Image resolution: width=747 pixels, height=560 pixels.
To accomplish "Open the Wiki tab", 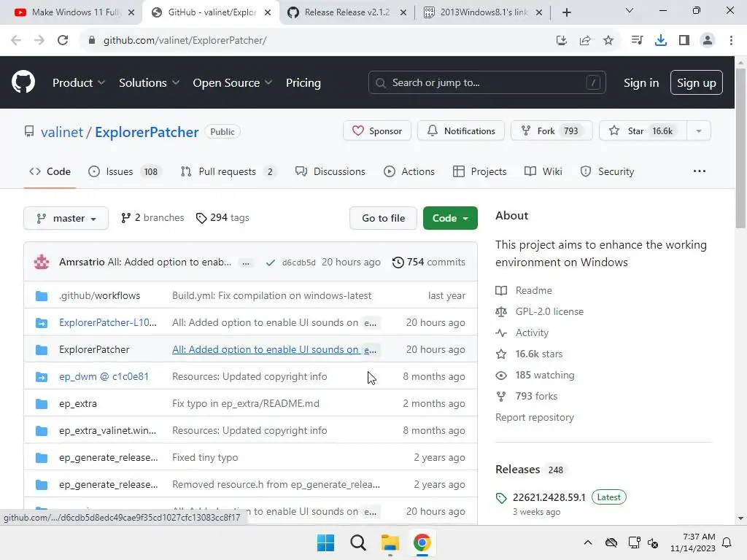I will pos(543,171).
